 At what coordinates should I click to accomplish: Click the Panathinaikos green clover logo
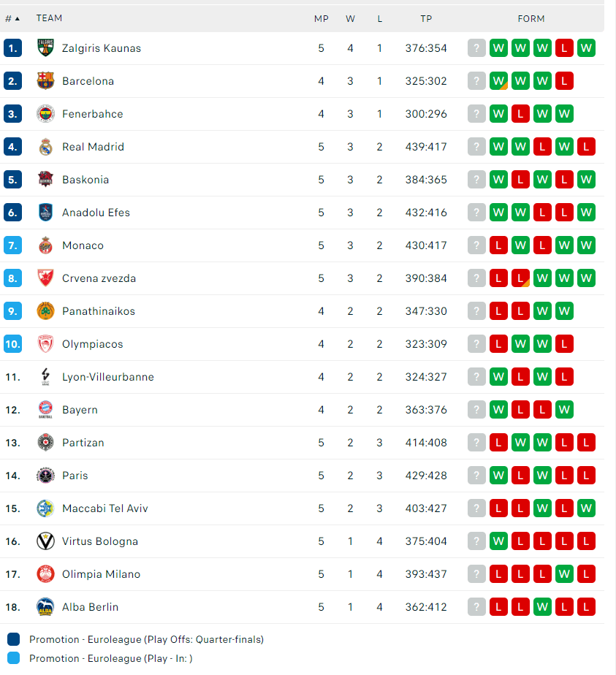click(45, 311)
